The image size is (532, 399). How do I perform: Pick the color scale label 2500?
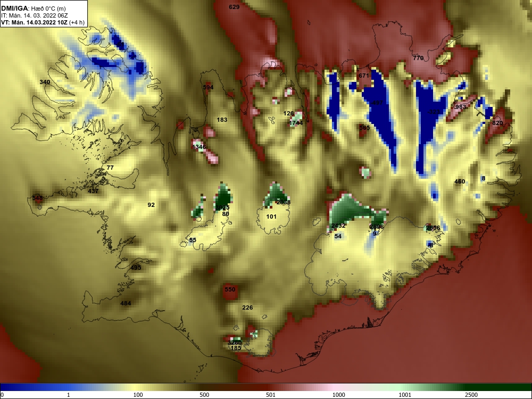click(471, 395)
